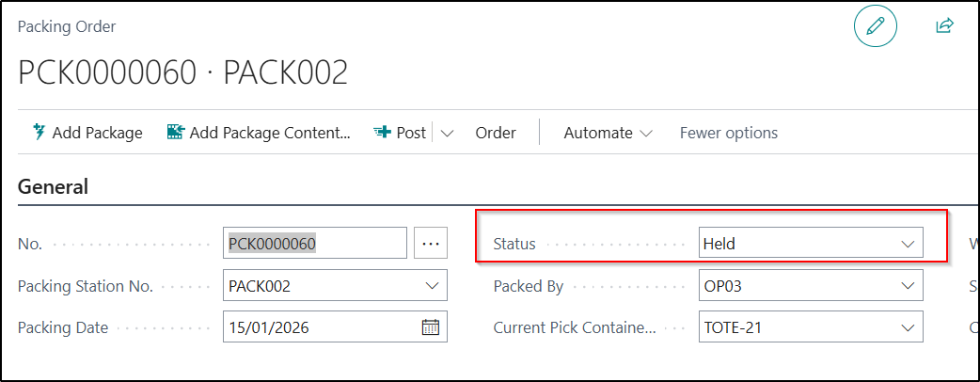This screenshot has width=980, height=382.
Task: Open the Packing Station No. dropdown
Action: point(432,286)
